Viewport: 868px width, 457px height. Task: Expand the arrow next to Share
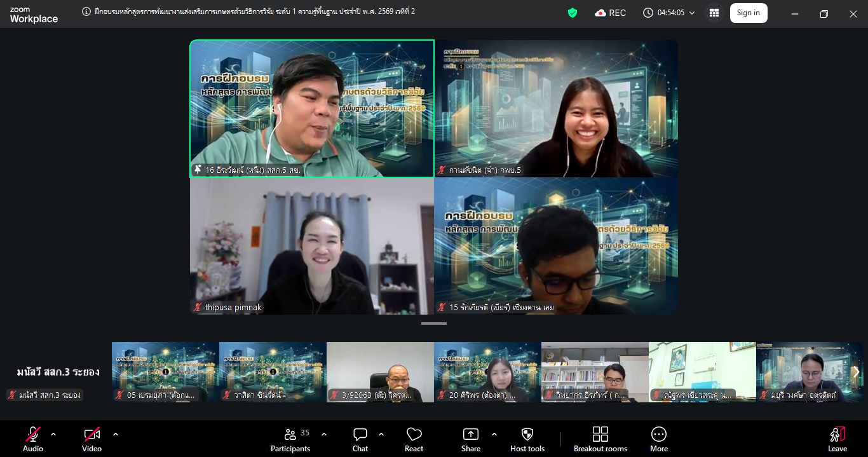[x=494, y=434]
